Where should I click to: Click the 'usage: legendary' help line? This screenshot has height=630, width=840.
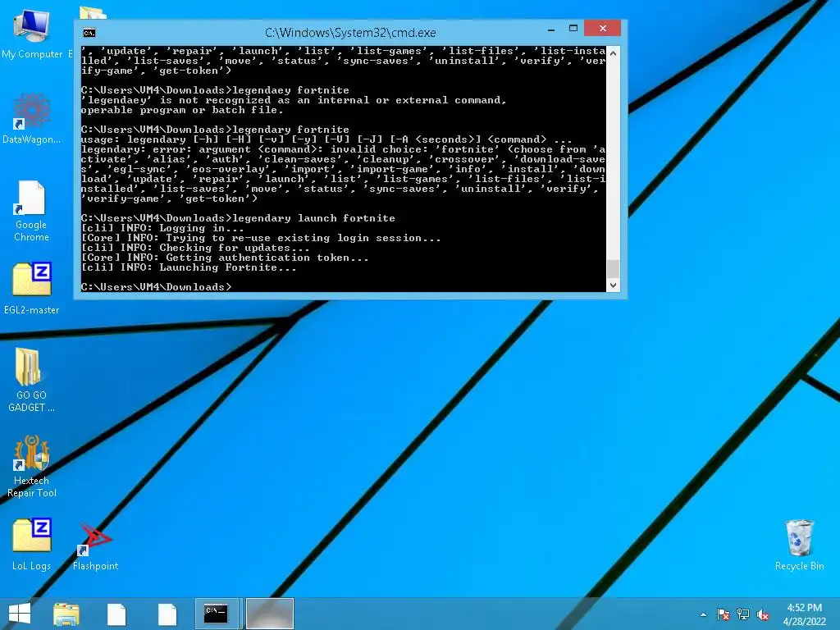[326, 139]
